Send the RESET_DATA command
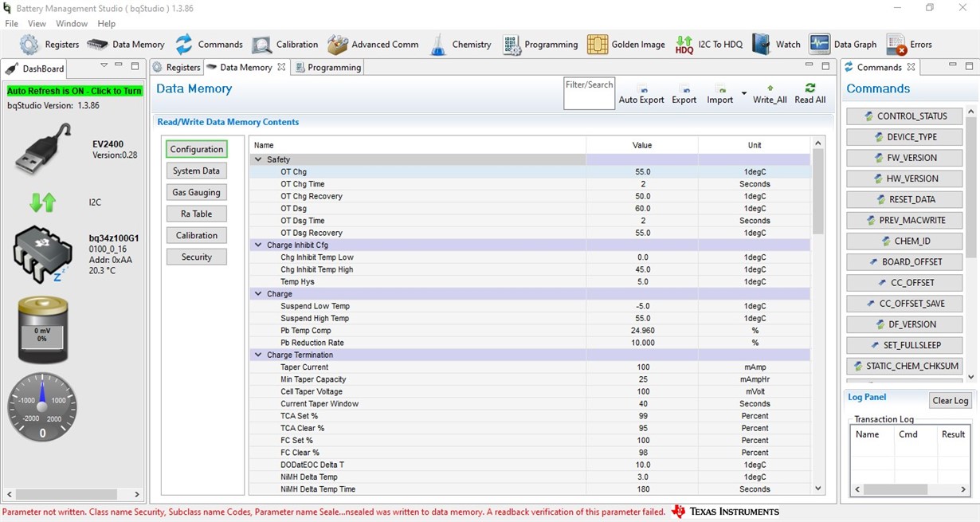 [x=904, y=199]
